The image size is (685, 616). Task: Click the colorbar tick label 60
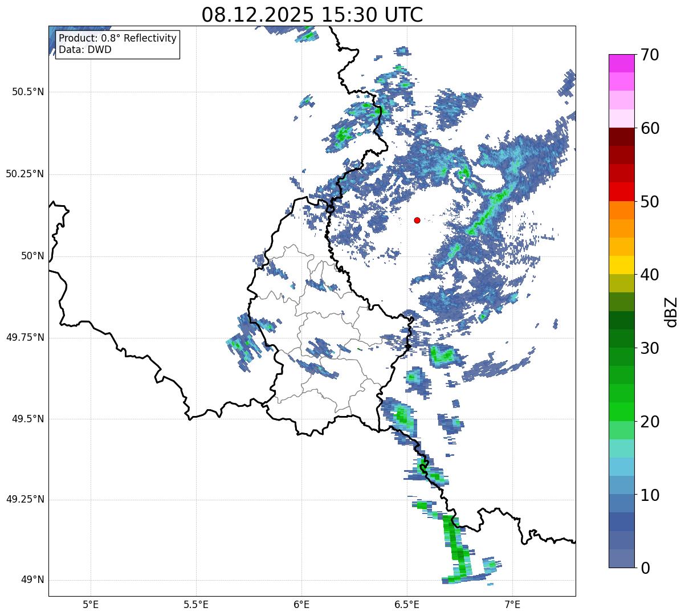(650, 128)
